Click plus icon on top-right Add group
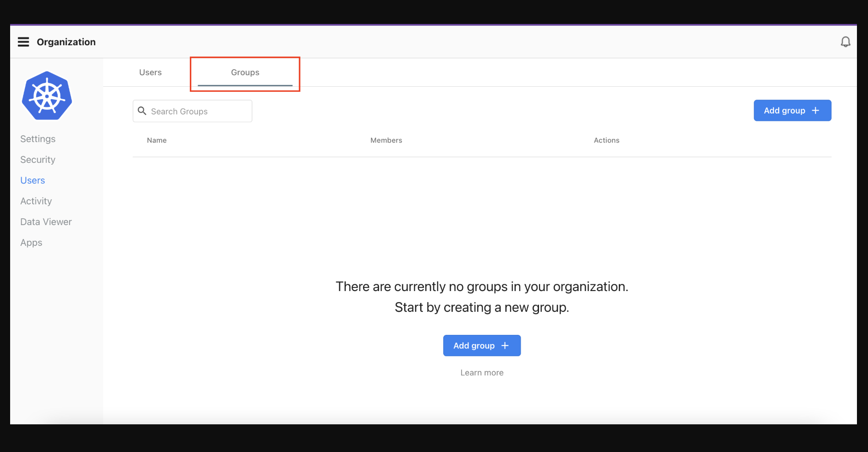868x452 pixels. pyautogui.click(x=815, y=111)
